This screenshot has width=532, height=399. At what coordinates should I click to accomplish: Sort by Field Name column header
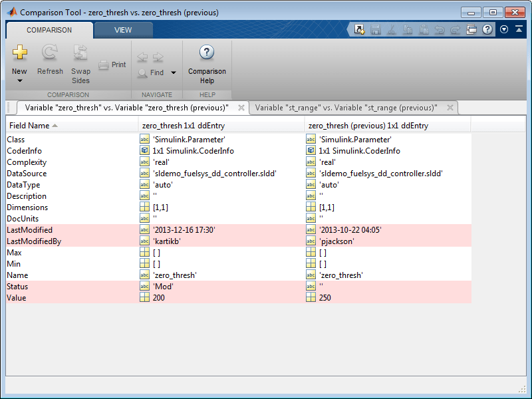[x=72, y=126]
